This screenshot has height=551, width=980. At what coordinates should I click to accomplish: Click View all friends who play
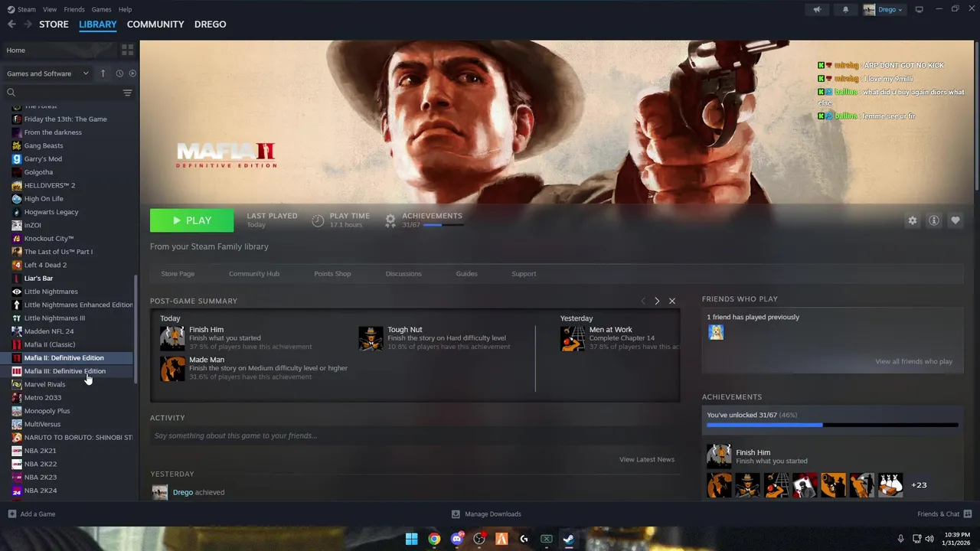click(x=914, y=361)
